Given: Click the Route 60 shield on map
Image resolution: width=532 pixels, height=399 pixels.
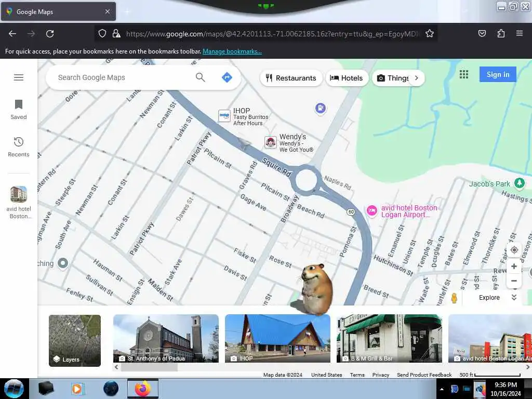Looking at the screenshot, I should pos(351,212).
